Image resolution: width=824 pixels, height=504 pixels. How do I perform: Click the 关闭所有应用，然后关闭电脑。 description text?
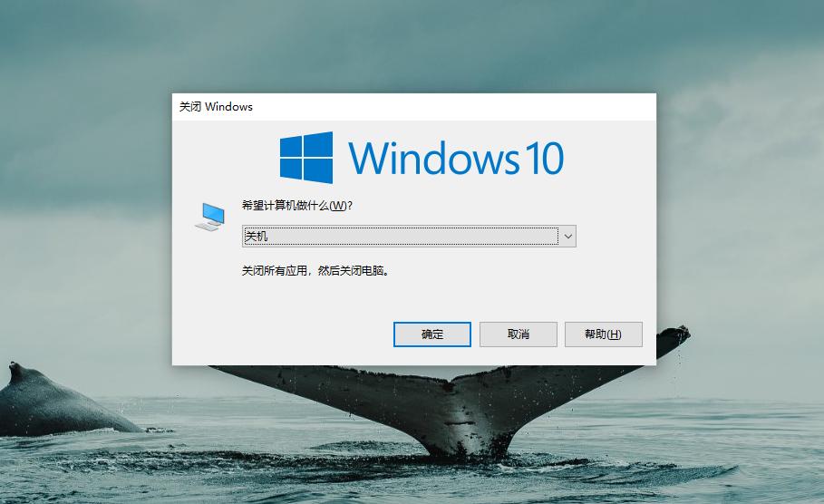(x=315, y=271)
